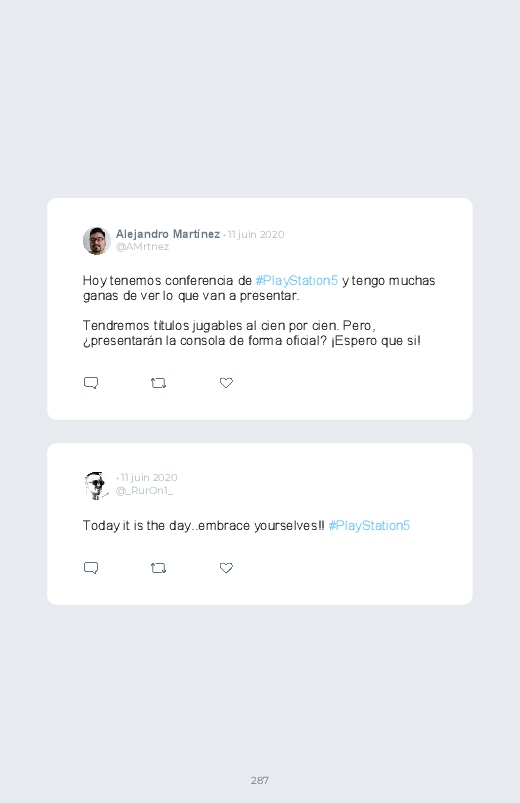Screen dimensions: 520x803
Task: Retweet Alejandro Martínez's PlayStation5 tweet
Action: tap(158, 383)
